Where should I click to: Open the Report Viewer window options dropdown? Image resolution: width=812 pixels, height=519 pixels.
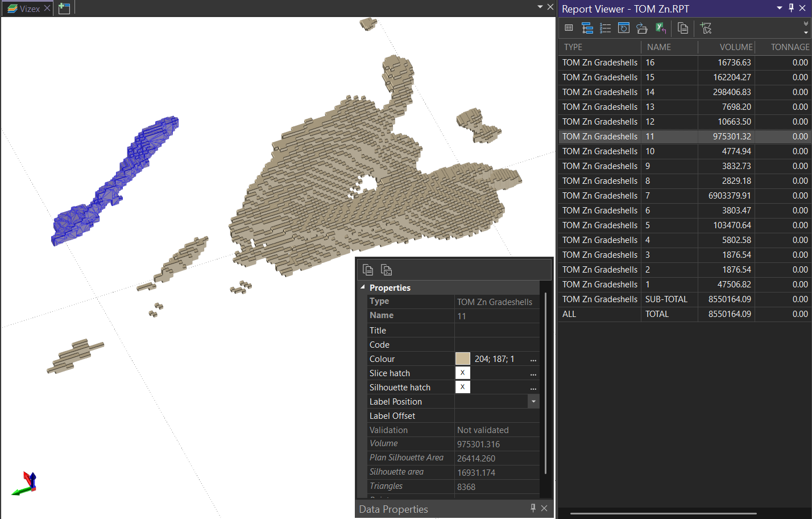point(780,8)
